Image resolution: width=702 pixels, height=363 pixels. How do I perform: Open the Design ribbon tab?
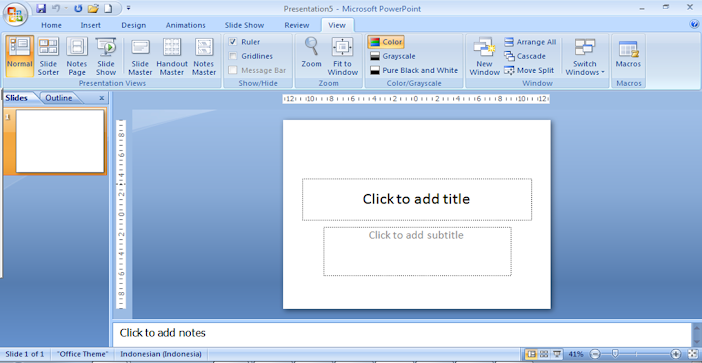(133, 25)
